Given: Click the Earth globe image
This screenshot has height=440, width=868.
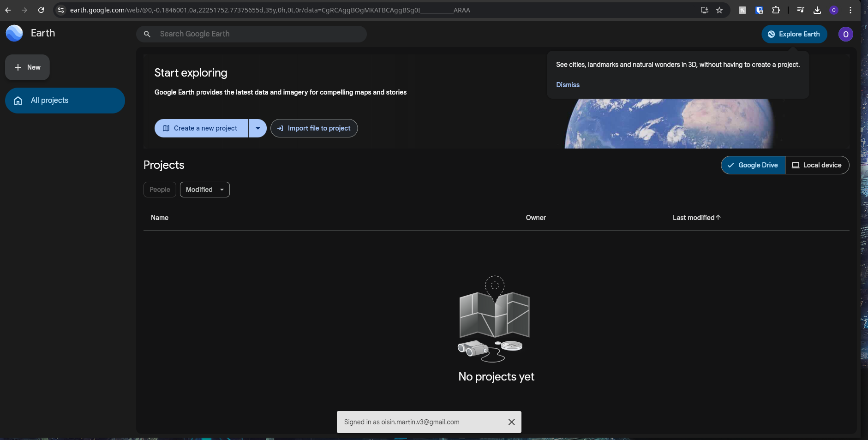Looking at the screenshot, I should [669, 124].
